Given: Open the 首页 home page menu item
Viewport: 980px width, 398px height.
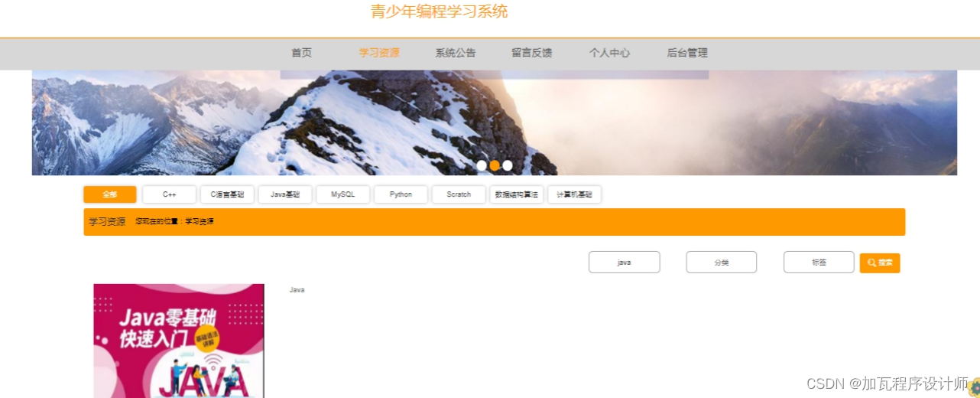Looking at the screenshot, I should pyautogui.click(x=301, y=53).
